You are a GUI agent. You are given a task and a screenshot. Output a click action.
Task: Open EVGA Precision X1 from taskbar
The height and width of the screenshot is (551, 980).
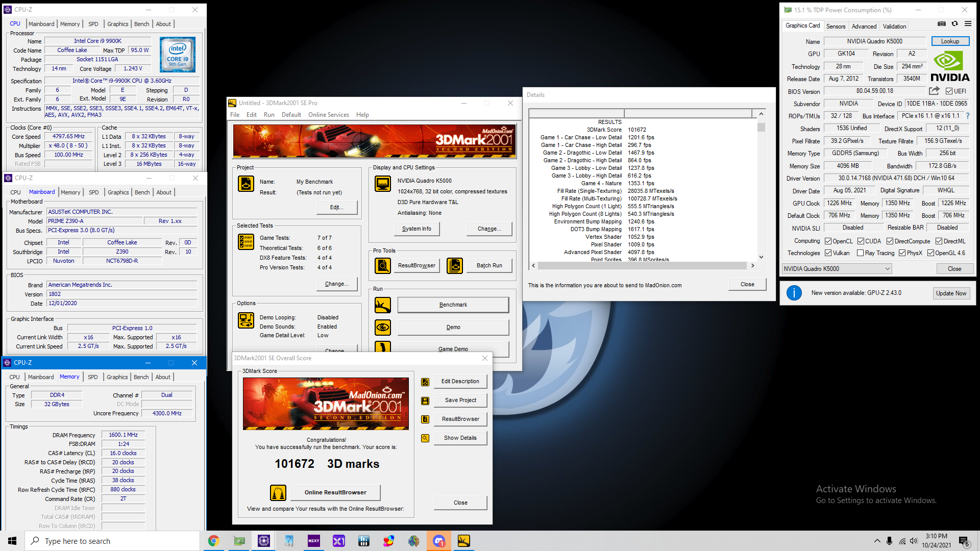click(339, 541)
